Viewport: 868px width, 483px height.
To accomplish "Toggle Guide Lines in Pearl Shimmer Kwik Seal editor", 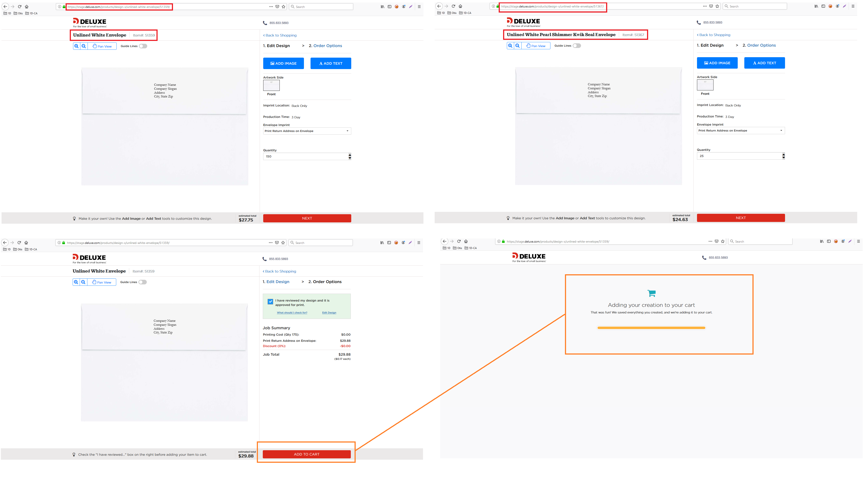I will coord(577,46).
